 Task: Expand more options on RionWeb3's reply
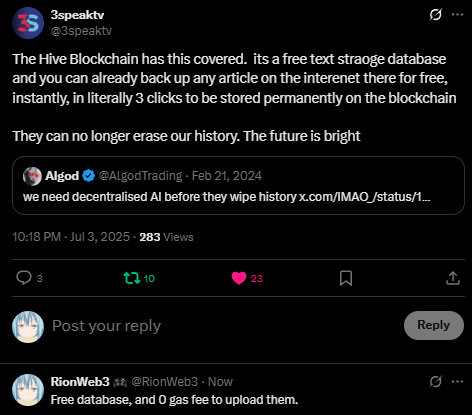click(x=457, y=381)
